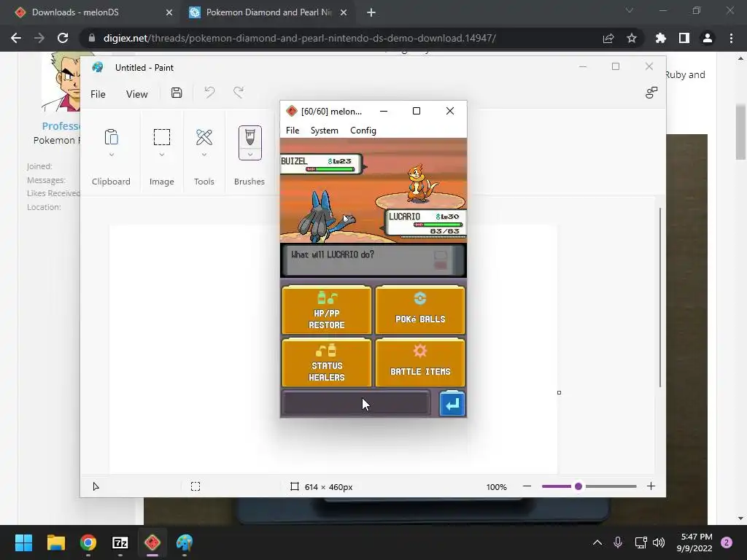Image resolution: width=747 pixels, height=560 pixels.
Task: Click the cursor position icon in status bar
Action: pos(96,486)
